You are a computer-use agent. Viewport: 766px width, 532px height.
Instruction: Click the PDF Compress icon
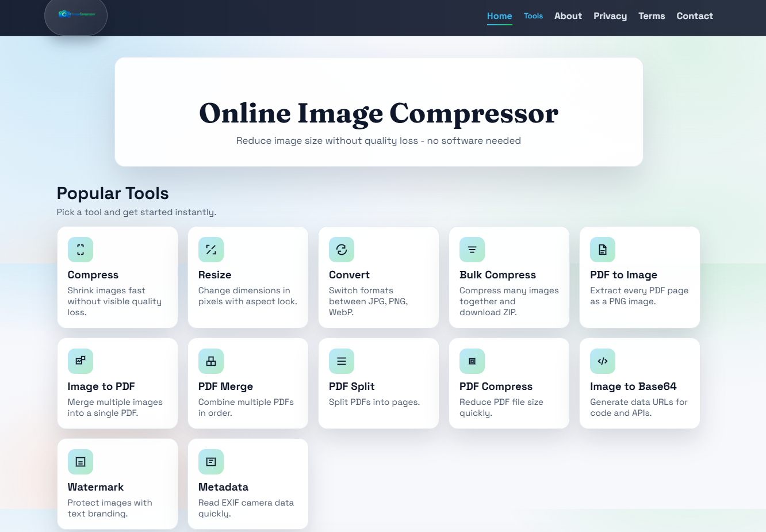[x=472, y=361]
